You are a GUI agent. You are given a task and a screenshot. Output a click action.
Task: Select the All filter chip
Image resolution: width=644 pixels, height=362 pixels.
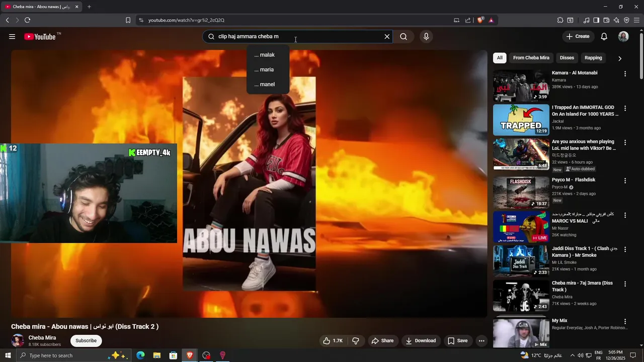[500, 58]
